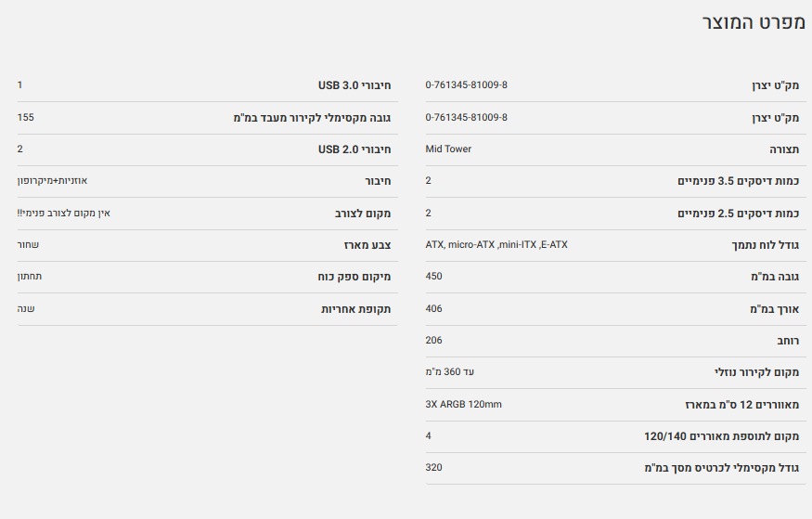This screenshot has width=812, height=519.
Task: Click the תצורה row label
Action: pos(783,149)
